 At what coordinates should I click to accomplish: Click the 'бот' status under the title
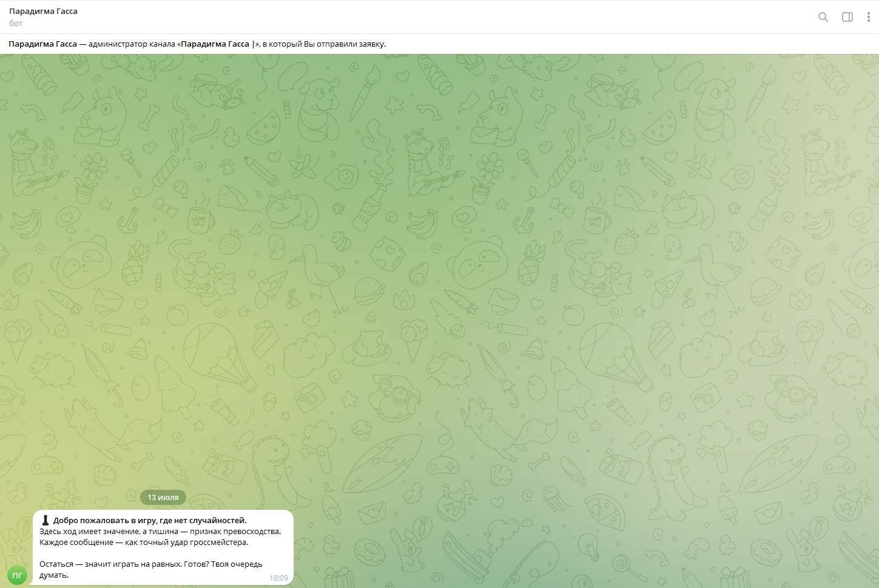click(16, 24)
